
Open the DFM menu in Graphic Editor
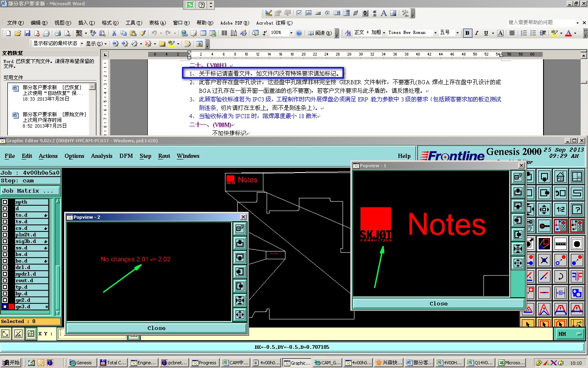126,156
